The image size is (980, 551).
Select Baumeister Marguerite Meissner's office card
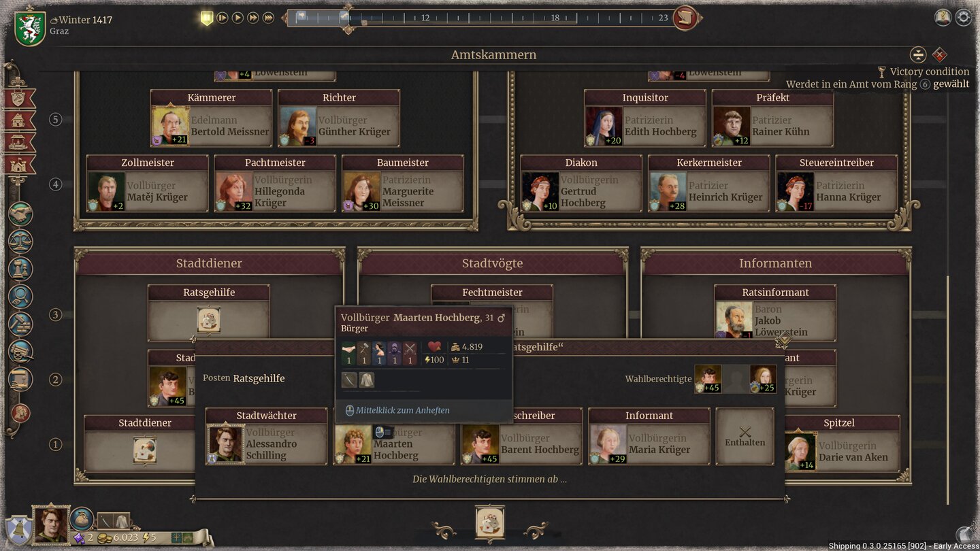403,184
